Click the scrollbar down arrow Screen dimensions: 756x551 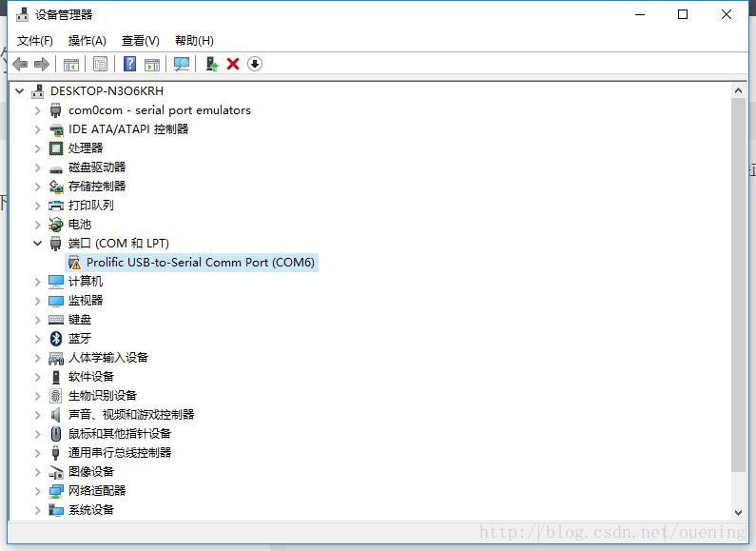(738, 512)
